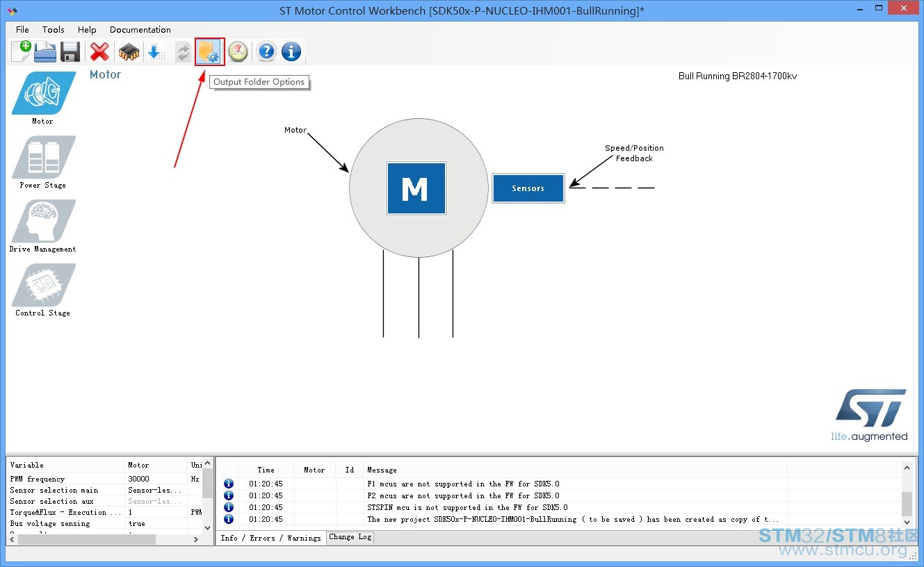
Task: Switch to the Change Log tab
Action: (350, 537)
